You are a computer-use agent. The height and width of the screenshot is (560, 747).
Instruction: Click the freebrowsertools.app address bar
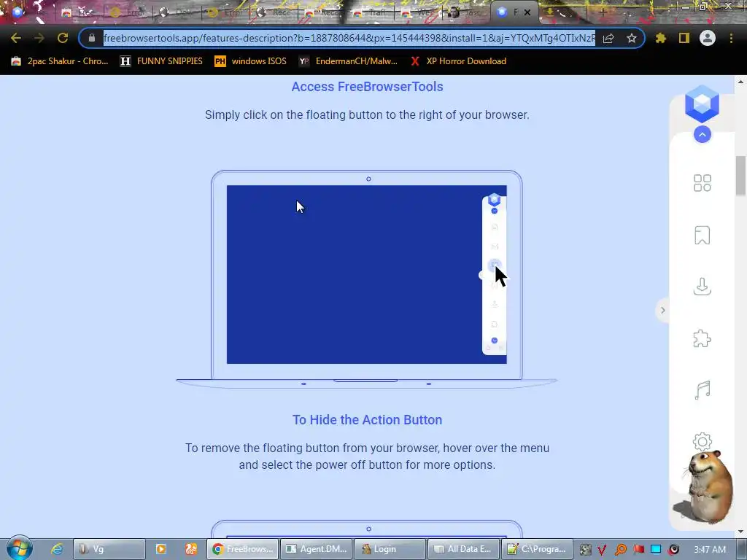coord(349,38)
